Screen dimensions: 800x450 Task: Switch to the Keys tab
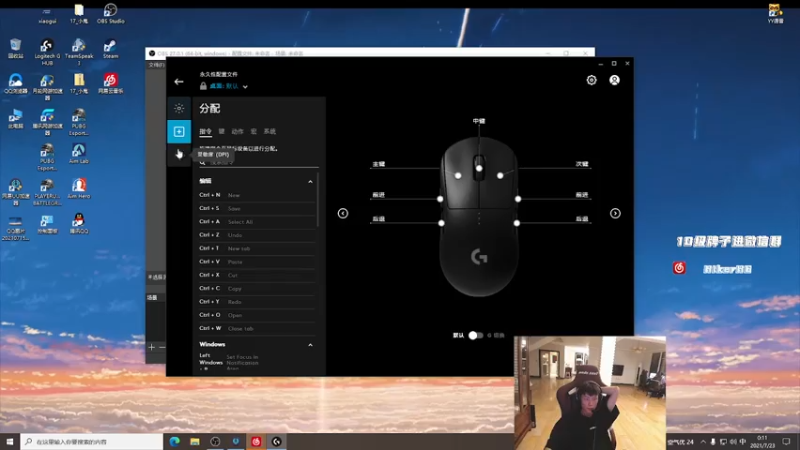(221, 132)
